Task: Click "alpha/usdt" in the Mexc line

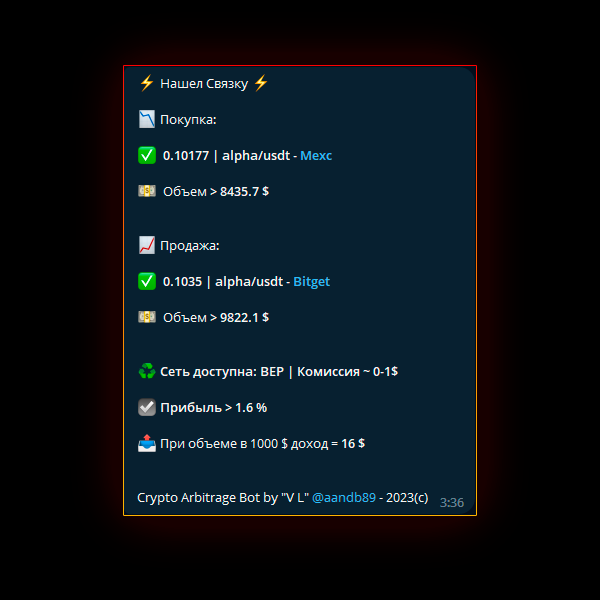Action: pos(256,156)
